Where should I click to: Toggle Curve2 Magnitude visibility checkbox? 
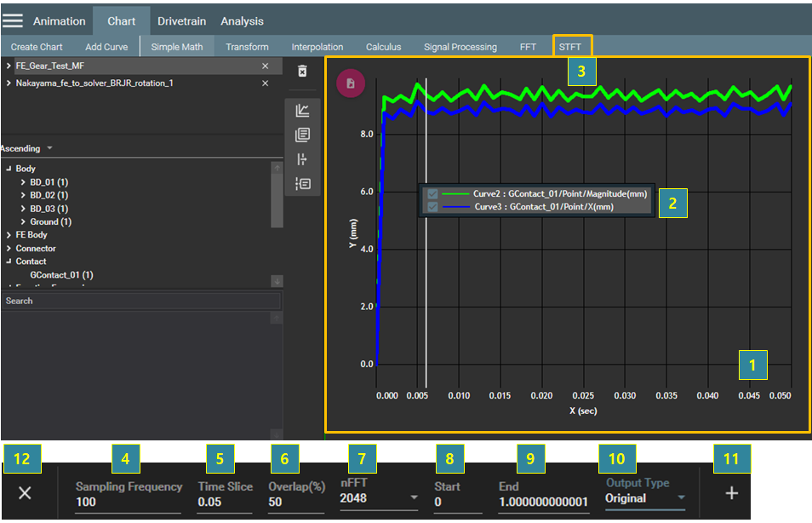click(432, 194)
